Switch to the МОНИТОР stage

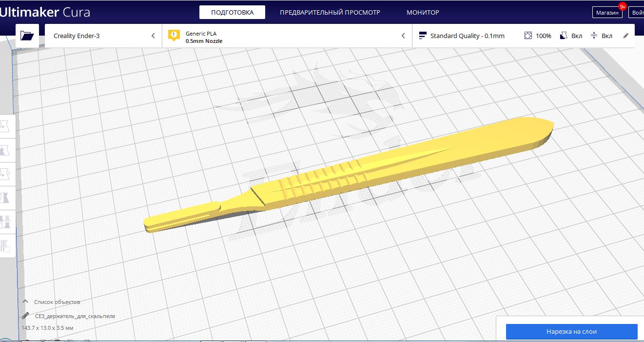click(x=423, y=12)
